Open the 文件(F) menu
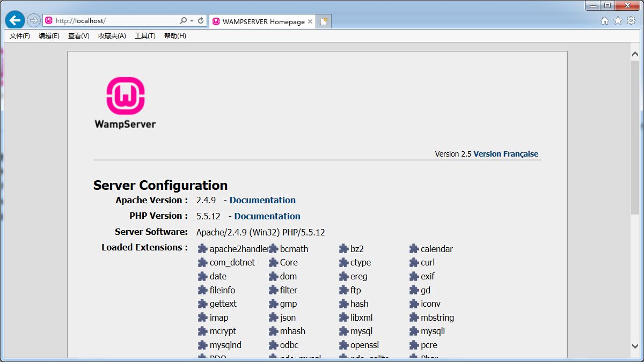This screenshot has height=362, width=644. [20, 36]
